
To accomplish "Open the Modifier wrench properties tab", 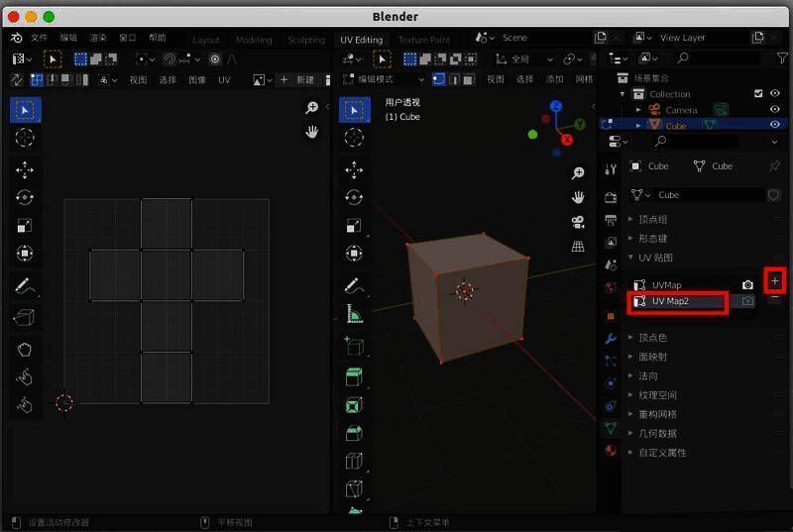I will 611,339.
